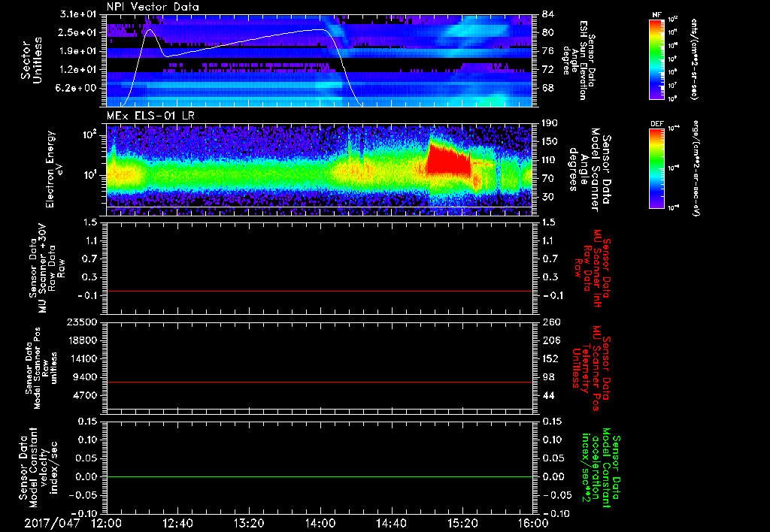This screenshot has width=770, height=532.
Task: Click the 150 scanner angle tick value
Action: click(x=550, y=142)
